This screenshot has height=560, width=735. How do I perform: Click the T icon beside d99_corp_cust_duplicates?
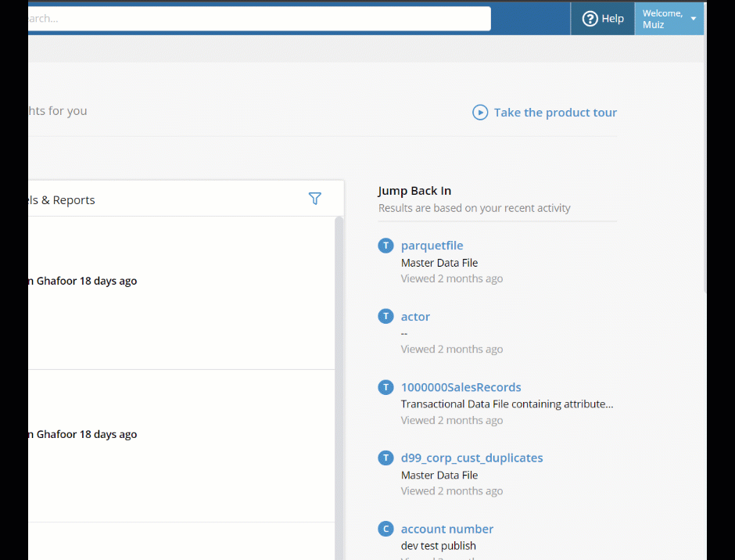(385, 458)
